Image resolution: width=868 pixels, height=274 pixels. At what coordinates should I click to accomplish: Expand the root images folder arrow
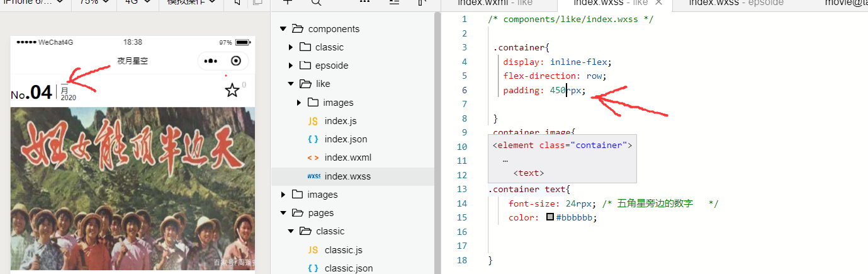tap(283, 195)
